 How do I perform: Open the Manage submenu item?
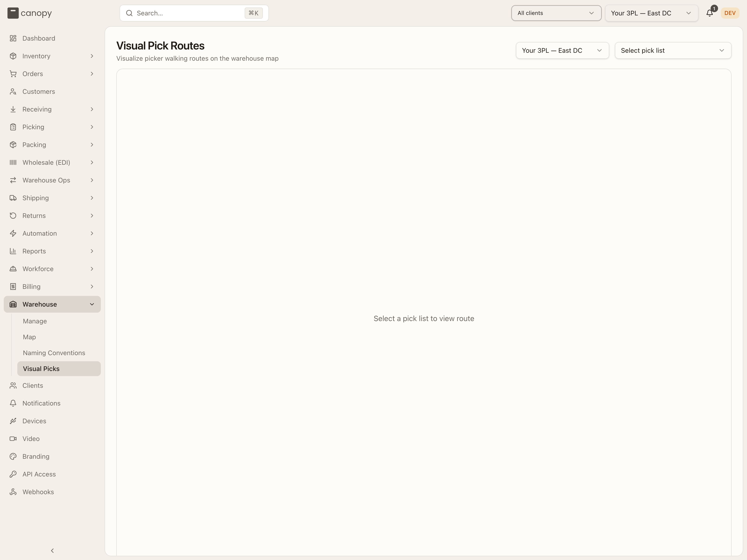pyautogui.click(x=59, y=321)
